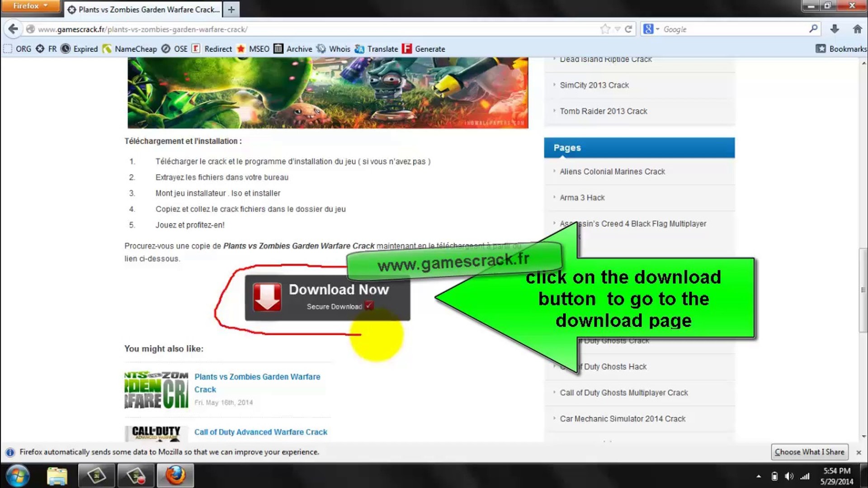Open new tab with plus button
This screenshot has width=868, height=488.
tap(231, 9)
